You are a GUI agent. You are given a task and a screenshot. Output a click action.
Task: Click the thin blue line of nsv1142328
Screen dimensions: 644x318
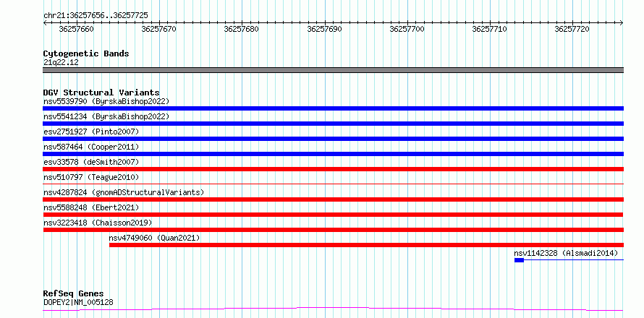[x=574, y=260]
